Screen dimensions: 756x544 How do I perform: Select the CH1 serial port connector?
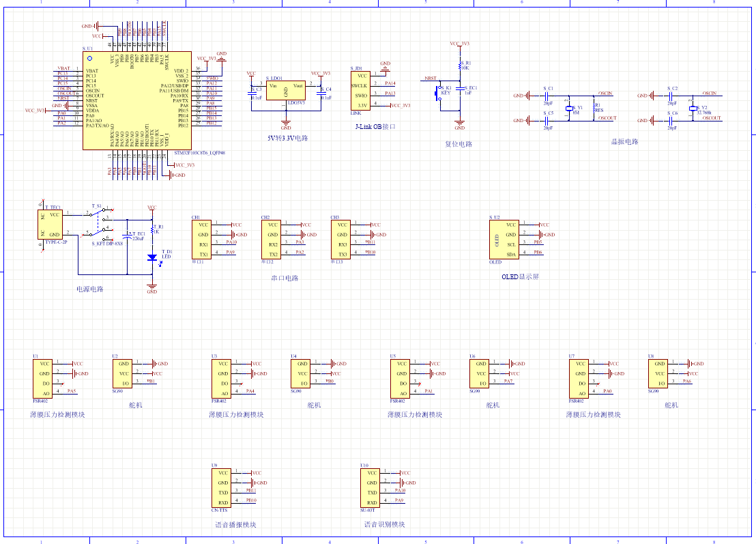(202, 239)
